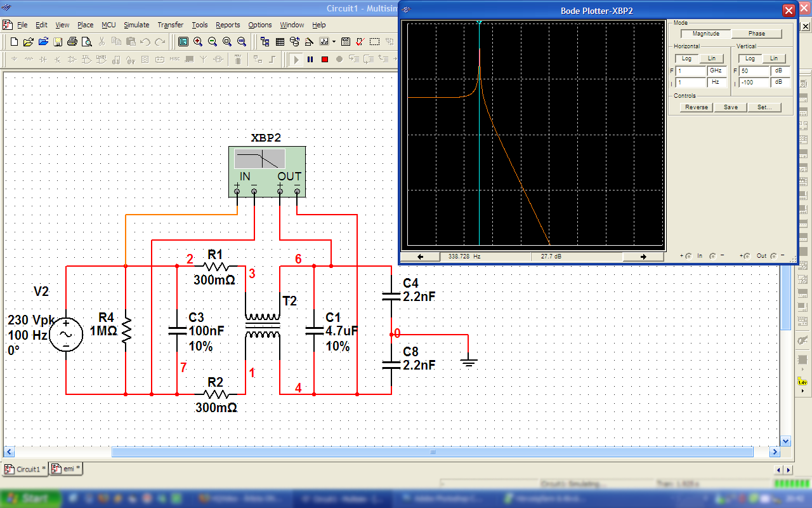812x508 pixels.
Task: Pause the running simulation
Action: 310,59
